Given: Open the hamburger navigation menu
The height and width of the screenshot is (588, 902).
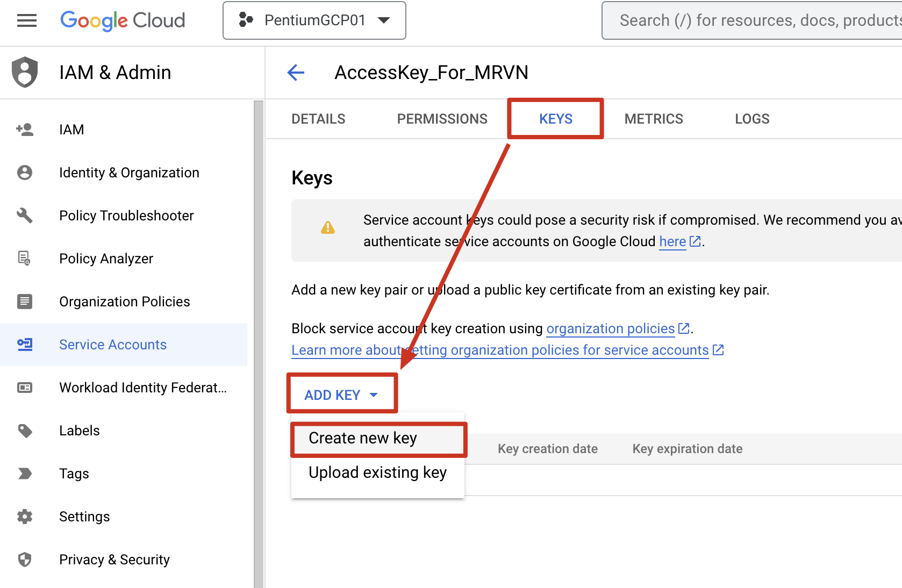Looking at the screenshot, I should pyautogui.click(x=27, y=20).
